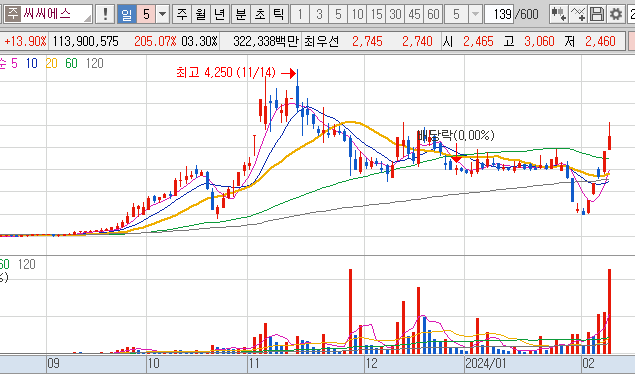The image size is (635, 374).
Task: Click the high price 3,060 value
Action: [x=539, y=41]
